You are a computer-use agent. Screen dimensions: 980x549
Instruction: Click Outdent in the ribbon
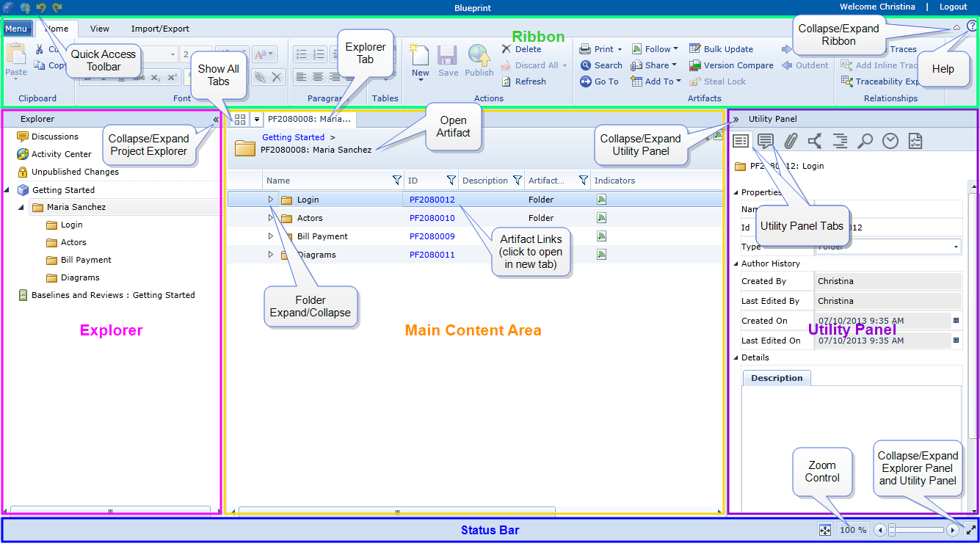tap(805, 65)
